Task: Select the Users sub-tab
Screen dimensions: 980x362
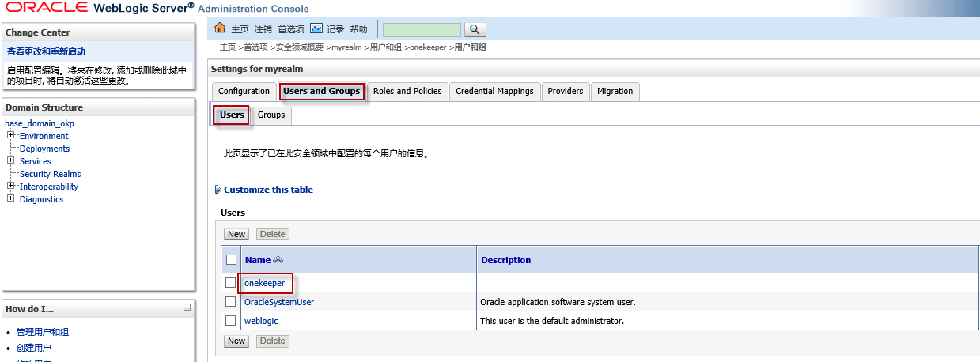Action: coord(232,115)
